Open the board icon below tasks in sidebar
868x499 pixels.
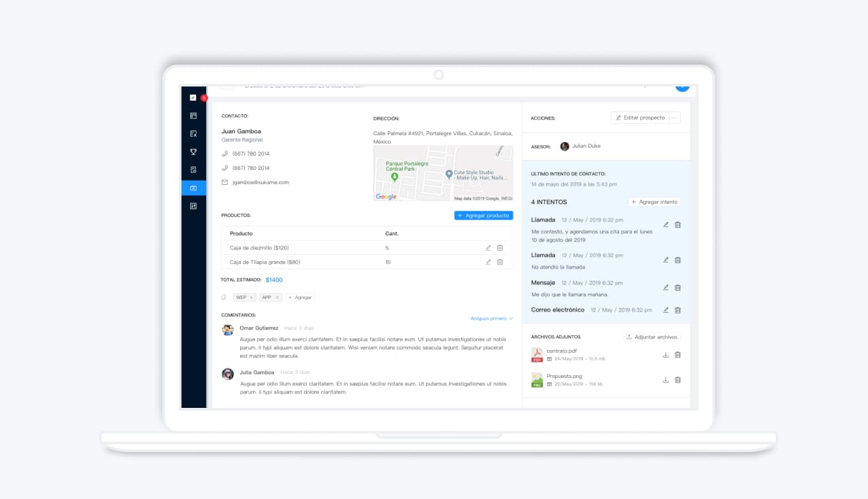[193, 116]
